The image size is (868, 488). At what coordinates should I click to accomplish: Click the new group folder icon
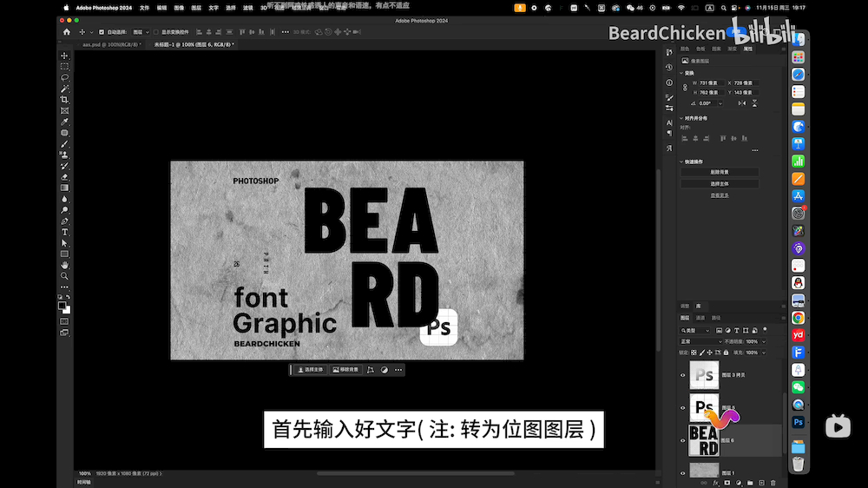click(750, 483)
